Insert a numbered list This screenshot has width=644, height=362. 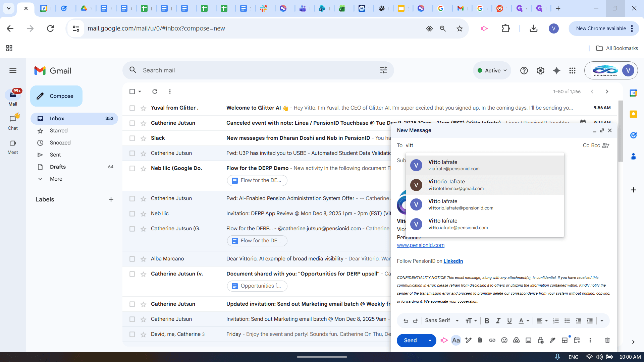click(x=556, y=321)
